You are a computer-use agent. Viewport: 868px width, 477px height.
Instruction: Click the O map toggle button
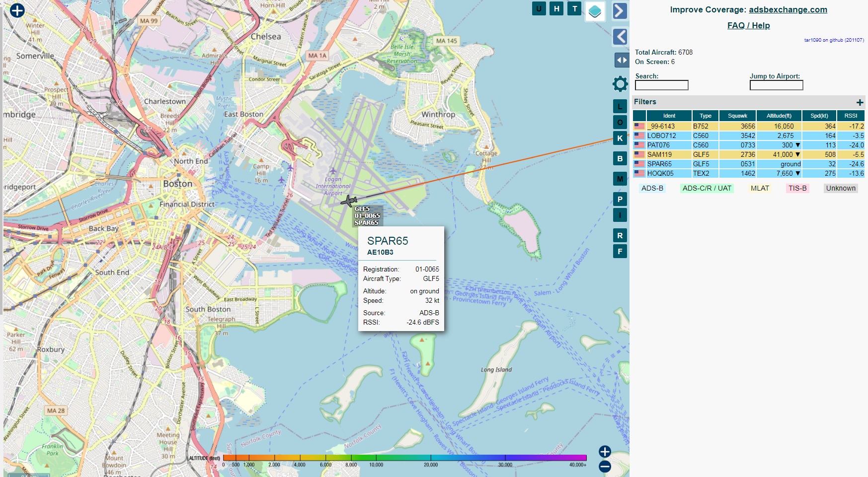coord(620,122)
